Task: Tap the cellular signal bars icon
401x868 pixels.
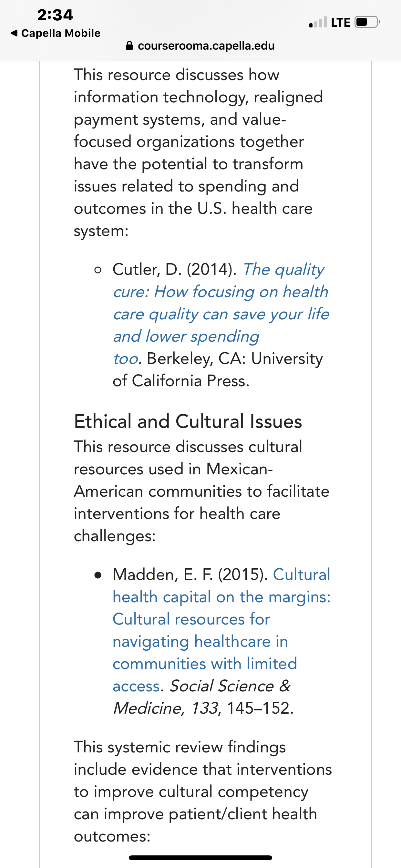Action: [x=318, y=22]
